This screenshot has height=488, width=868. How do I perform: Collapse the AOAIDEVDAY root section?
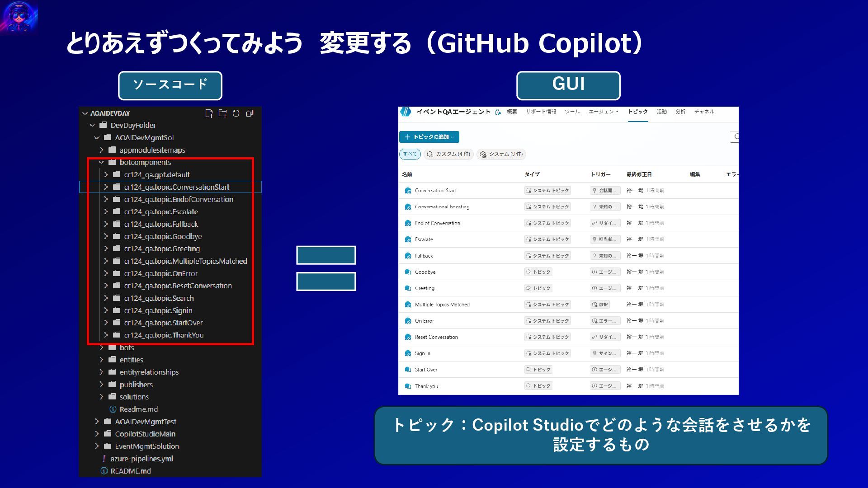85,113
